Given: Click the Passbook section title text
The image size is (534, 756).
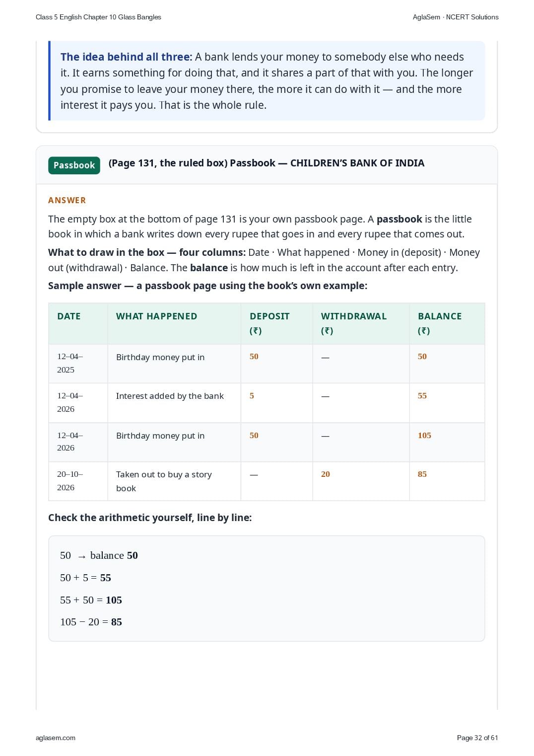Looking at the screenshot, I should point(267,163).
